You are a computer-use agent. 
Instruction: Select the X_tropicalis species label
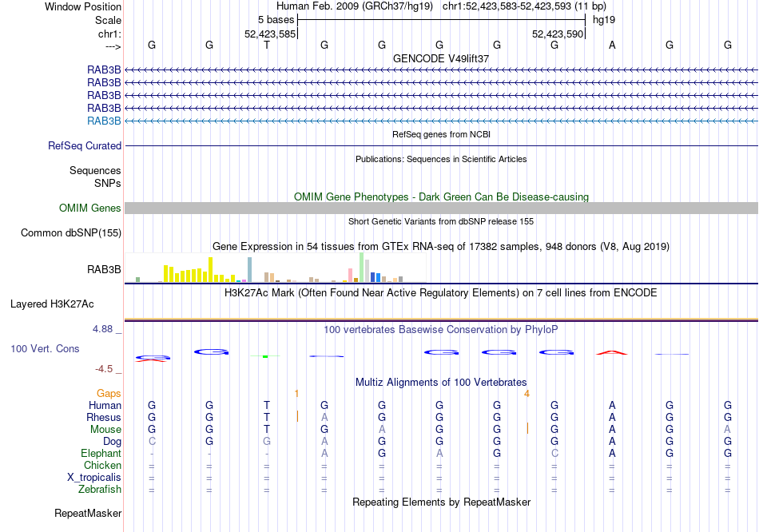click(x=94, y=478)
